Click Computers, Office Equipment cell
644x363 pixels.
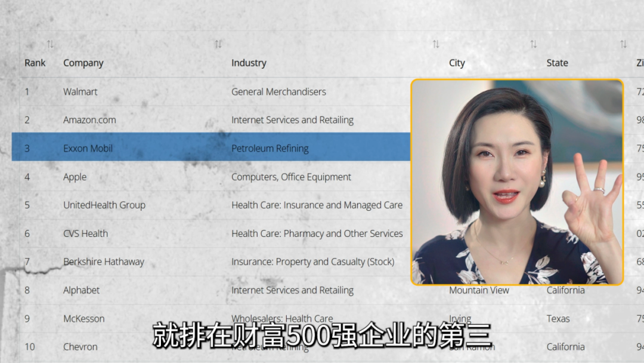291,177
